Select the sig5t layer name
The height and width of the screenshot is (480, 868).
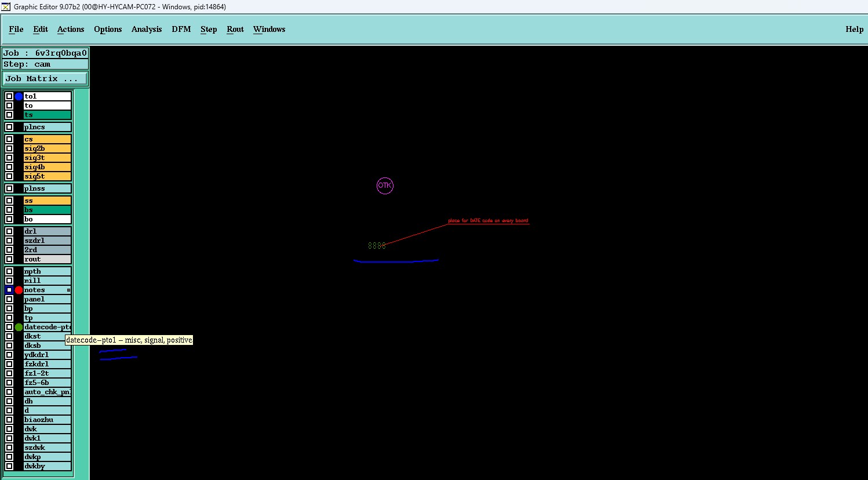[x=48, y=176]
